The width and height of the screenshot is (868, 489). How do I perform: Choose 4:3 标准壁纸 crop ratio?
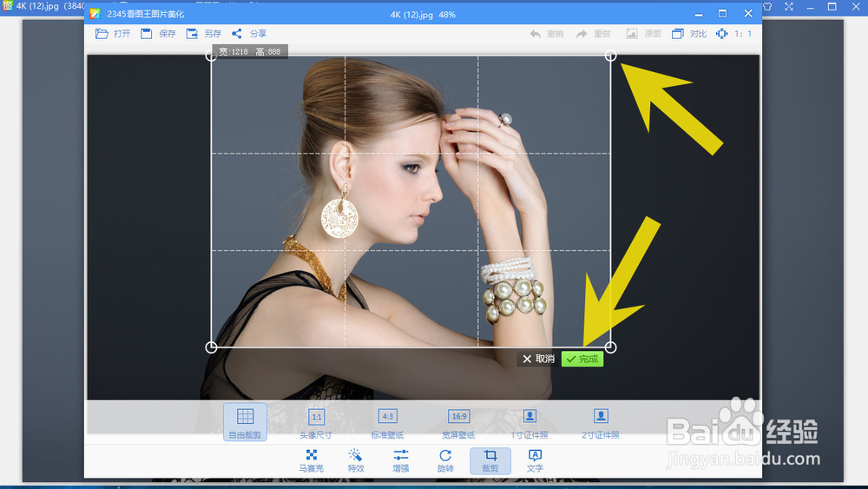point(387,422)
